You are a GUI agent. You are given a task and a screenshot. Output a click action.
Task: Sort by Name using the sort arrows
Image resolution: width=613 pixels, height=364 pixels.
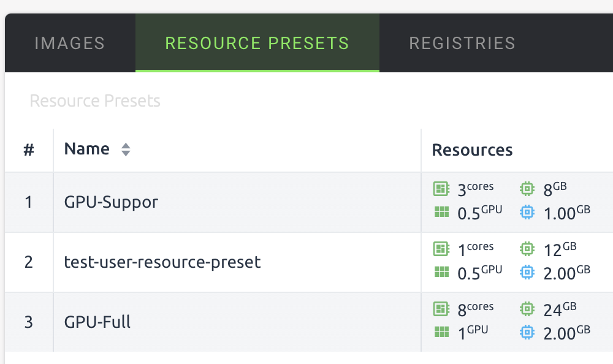(x=126, y=150)
